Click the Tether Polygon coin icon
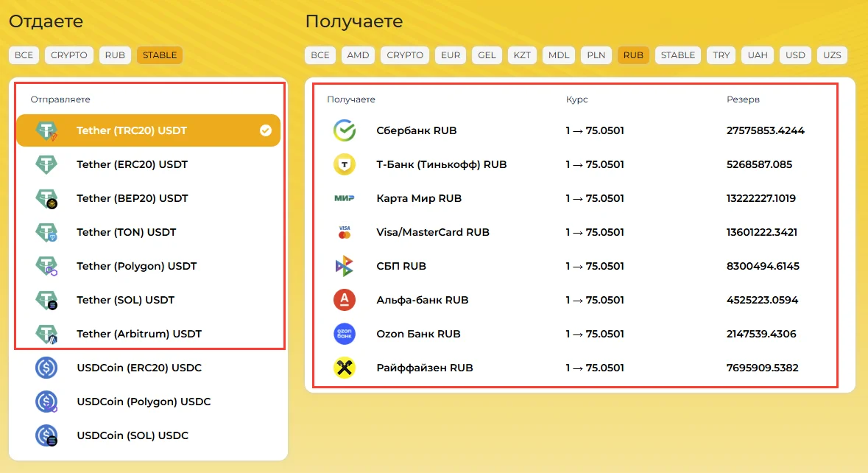The image size is (868, 473). (46, 266)
